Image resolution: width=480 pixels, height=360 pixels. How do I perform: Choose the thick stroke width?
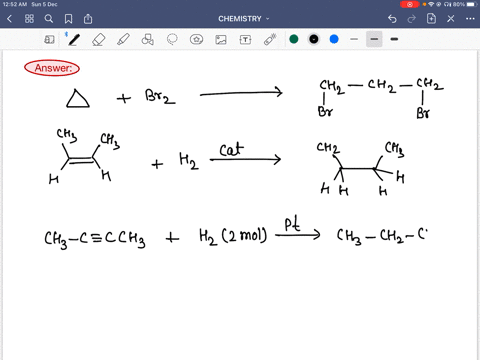click(394, 39)
